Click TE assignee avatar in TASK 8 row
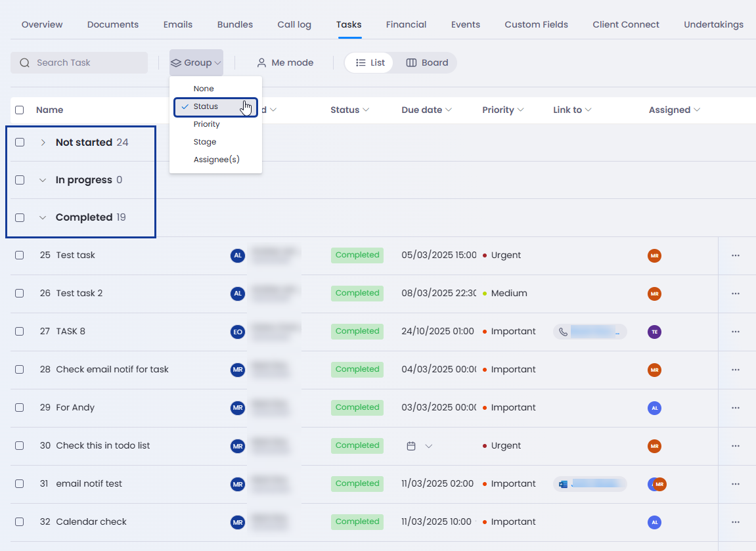 pyautogui.click(x=654, y=332)
